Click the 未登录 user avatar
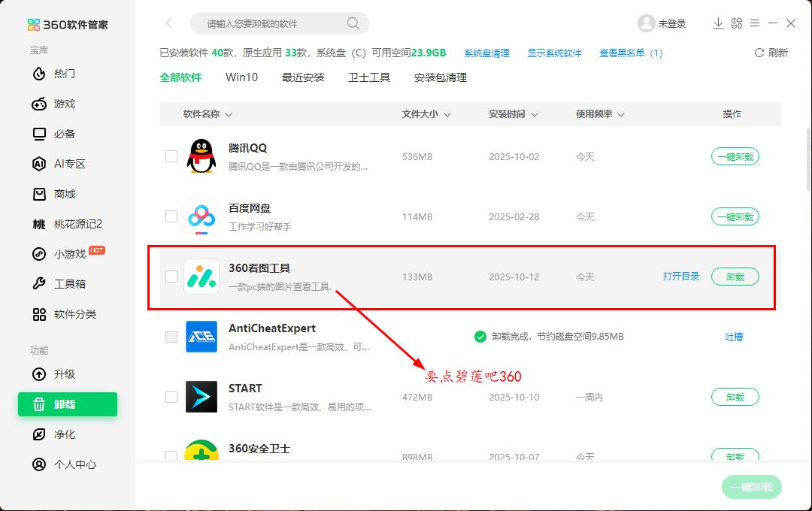Viewport: 812px width, 511px height. click(647, 23)
